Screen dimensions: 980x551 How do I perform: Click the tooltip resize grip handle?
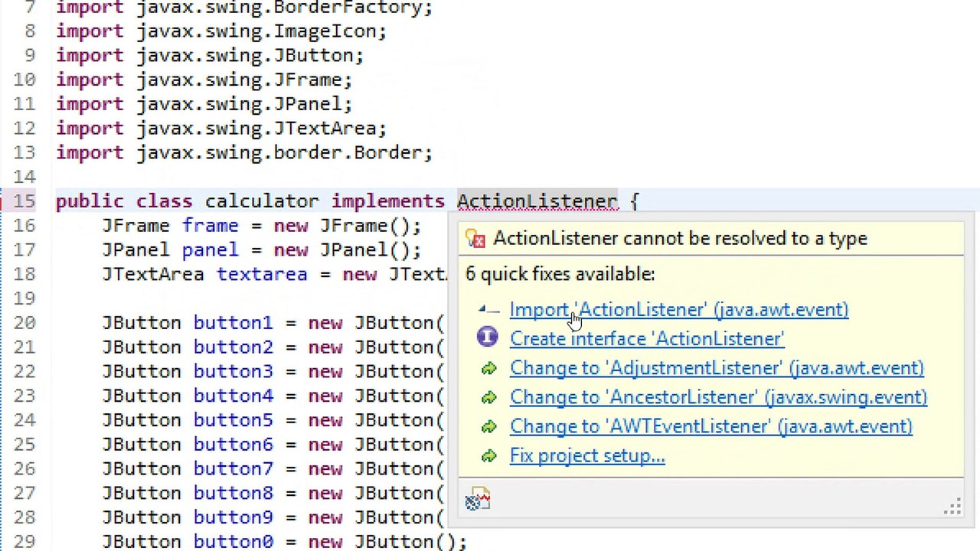pyautogui.click(x=953, y=507)
